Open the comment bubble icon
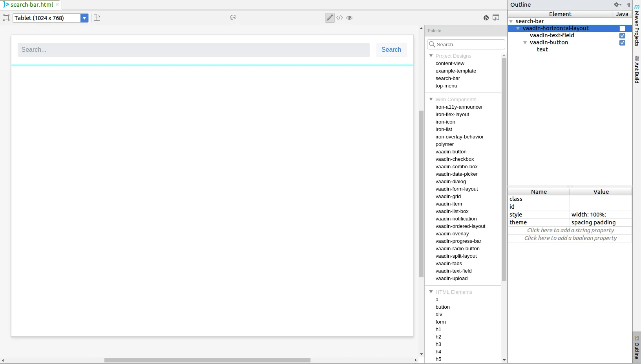The width and height of the screenshot is (641, 364). tap(233, 18)
